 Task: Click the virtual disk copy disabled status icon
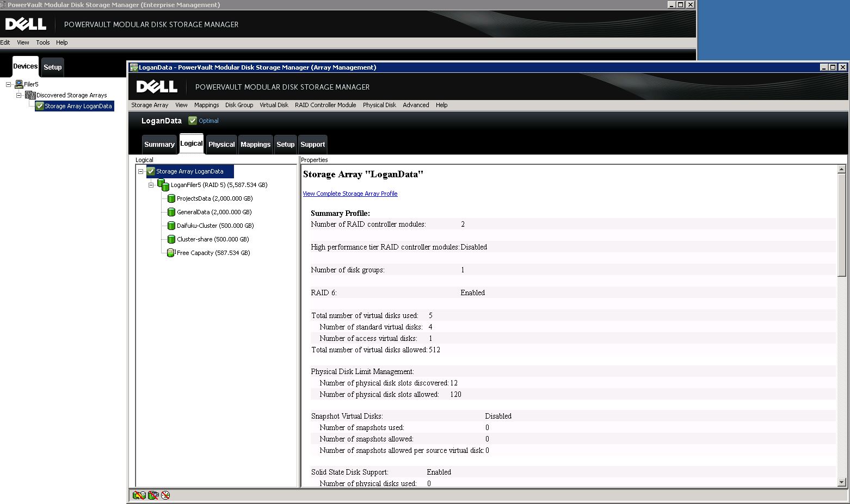139,495
